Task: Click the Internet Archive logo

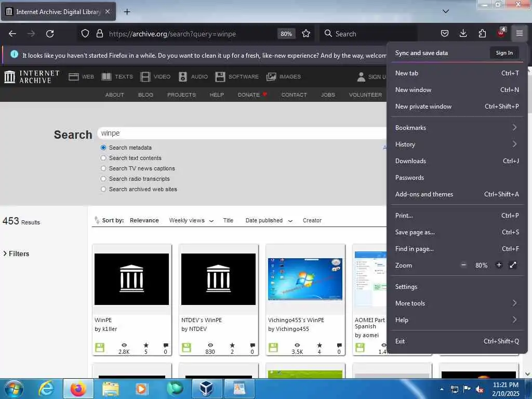Action: point(32,77)
